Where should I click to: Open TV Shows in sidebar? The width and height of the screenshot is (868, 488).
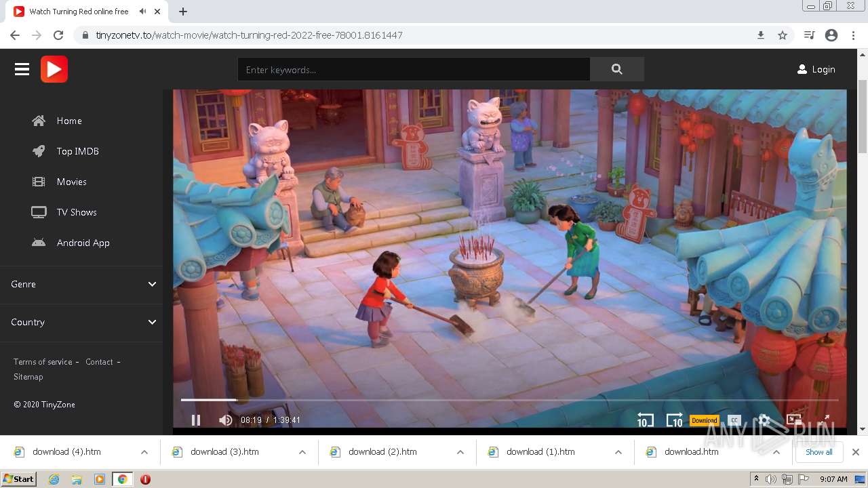point(64,212)
